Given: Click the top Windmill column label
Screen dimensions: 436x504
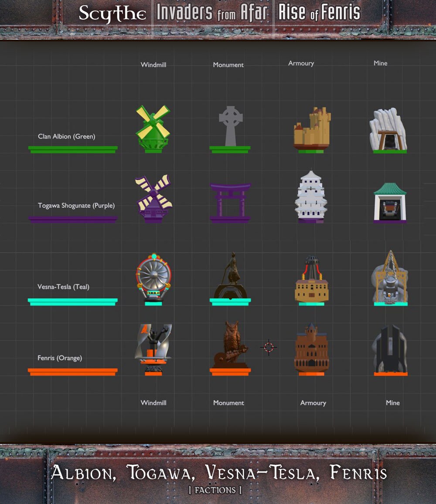Looking at the screenshot, I should [x=153, y=64].
